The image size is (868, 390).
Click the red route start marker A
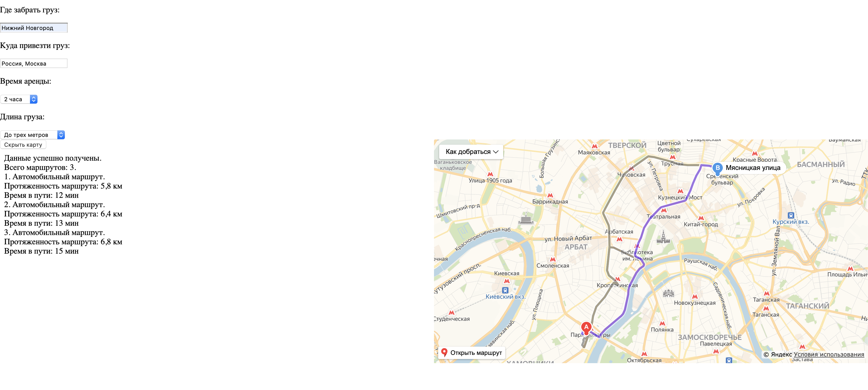pos(586,327)
